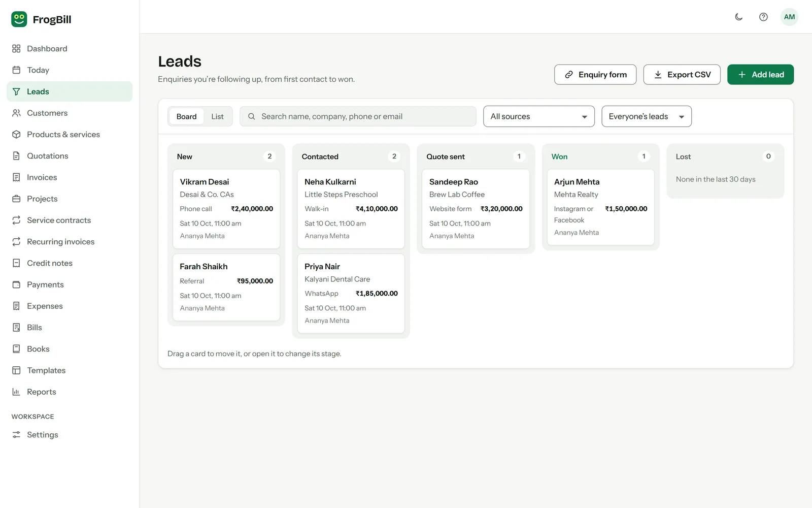Open the All sources dropdown
The height and width of the screenshot is (508, 812).
[538, 116]
